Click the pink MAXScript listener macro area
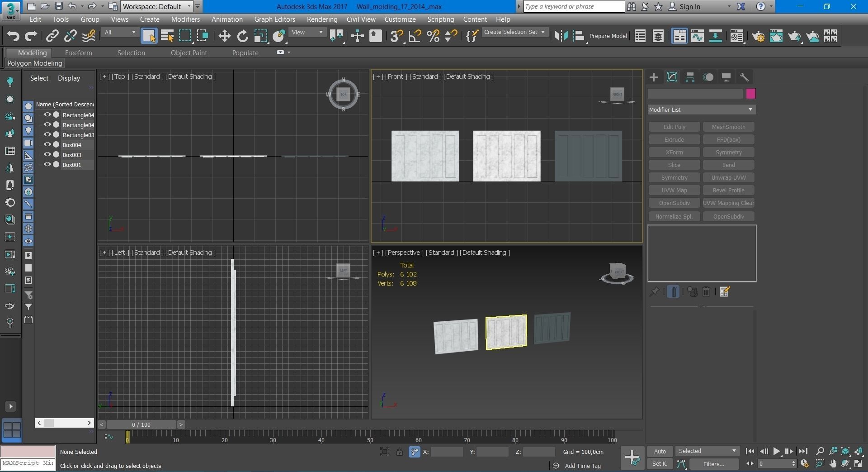The width and height of the screenshot is (868, 472). point(28,451)
